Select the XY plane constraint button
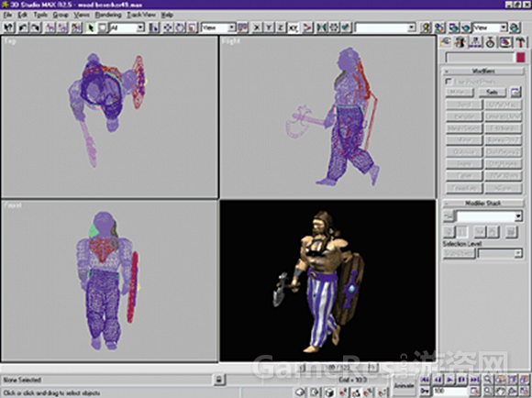 point(293,28)
